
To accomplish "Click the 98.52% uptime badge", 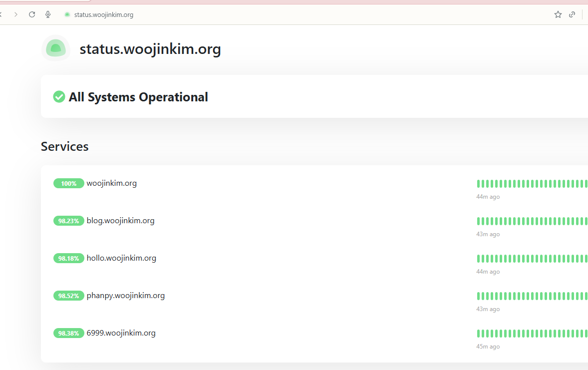I will pos(68,296).
